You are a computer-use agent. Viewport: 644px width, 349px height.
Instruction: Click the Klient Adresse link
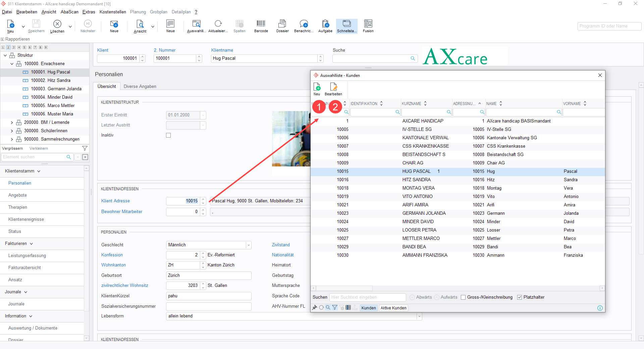[x=115, y=201]
